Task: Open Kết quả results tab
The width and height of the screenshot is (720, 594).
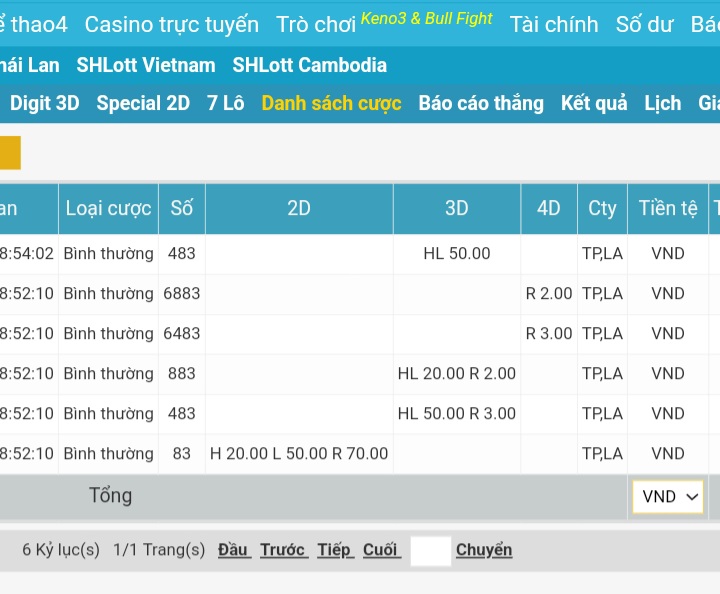Action: pos(594,103)
